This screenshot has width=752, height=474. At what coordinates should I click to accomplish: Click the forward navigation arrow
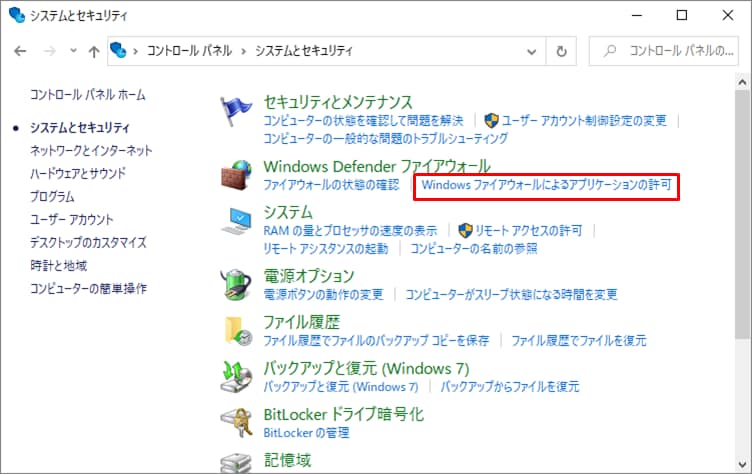[x=50, y=51]
